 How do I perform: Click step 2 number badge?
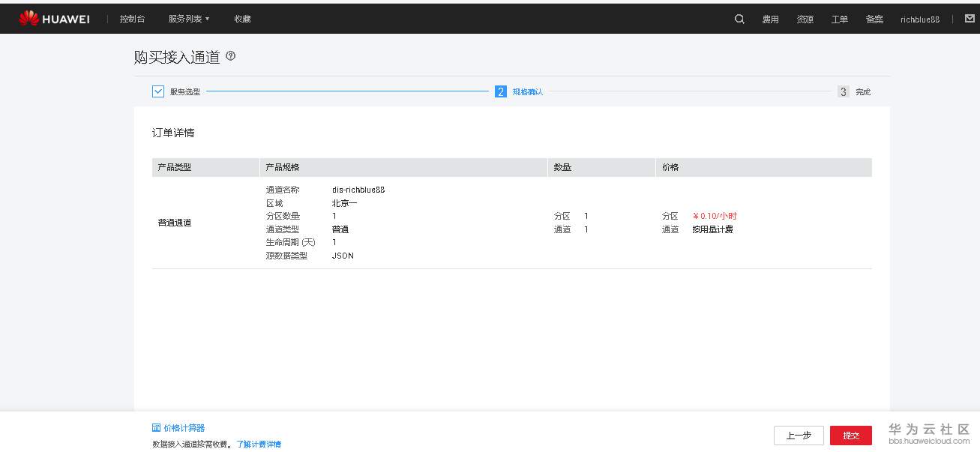pyautogui.click(x=501, y=91)
